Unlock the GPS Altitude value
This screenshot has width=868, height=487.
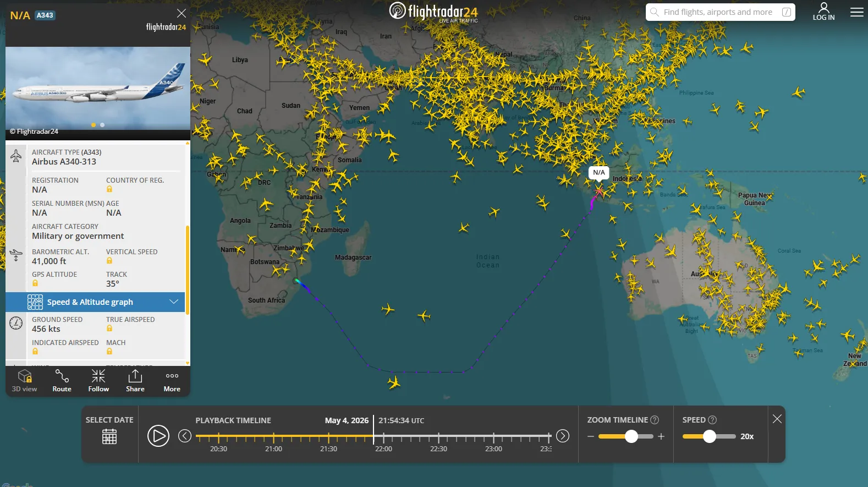(x=35, y=283)
